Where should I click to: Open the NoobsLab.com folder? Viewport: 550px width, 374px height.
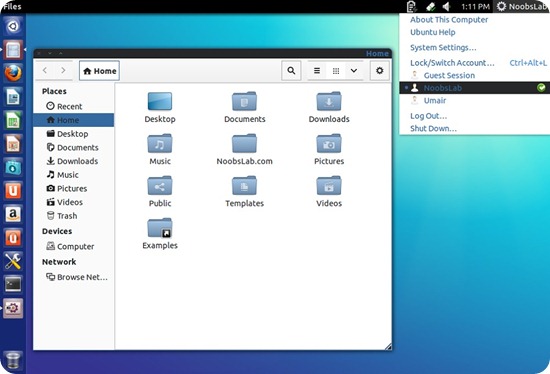pyautogui.click(x=244, y=149)
